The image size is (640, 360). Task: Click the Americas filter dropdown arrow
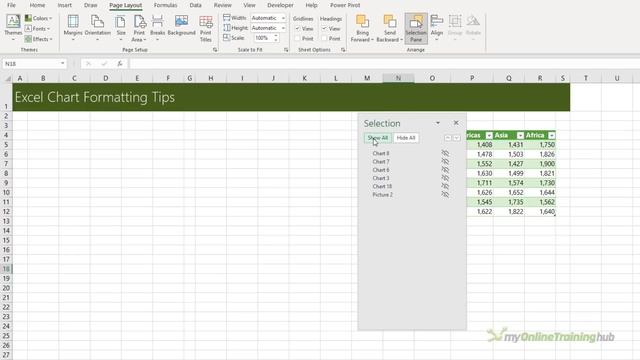coord(489,135)
